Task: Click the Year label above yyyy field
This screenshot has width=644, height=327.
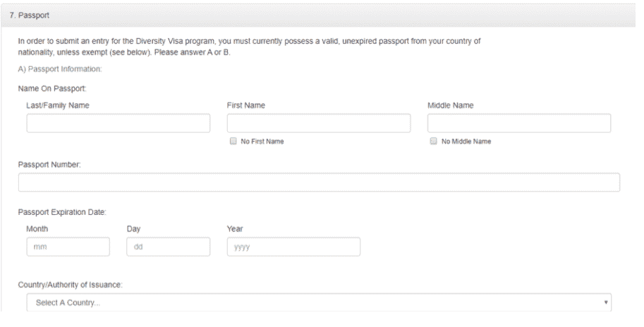Action: pyautogui.click(x=235, y=228)
